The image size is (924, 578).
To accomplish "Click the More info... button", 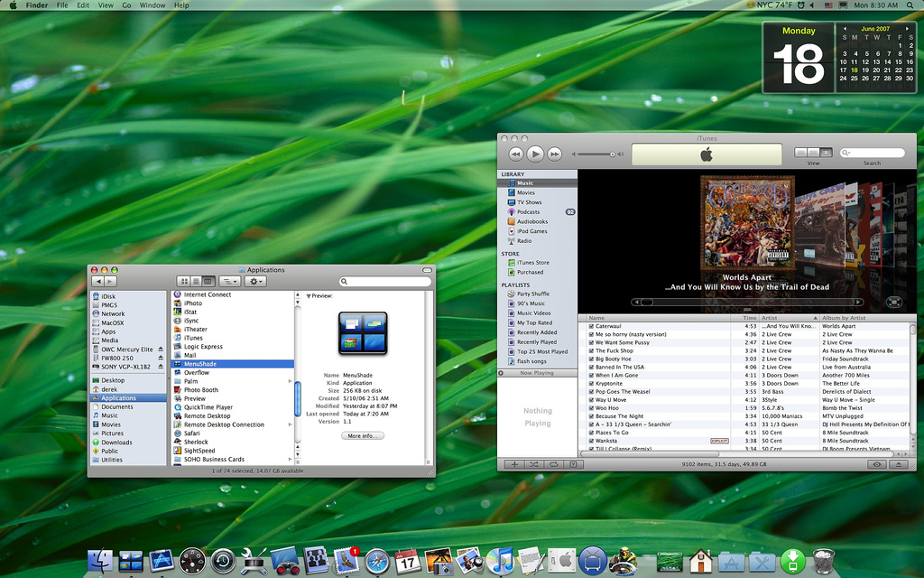I will [x=363, y=435].
